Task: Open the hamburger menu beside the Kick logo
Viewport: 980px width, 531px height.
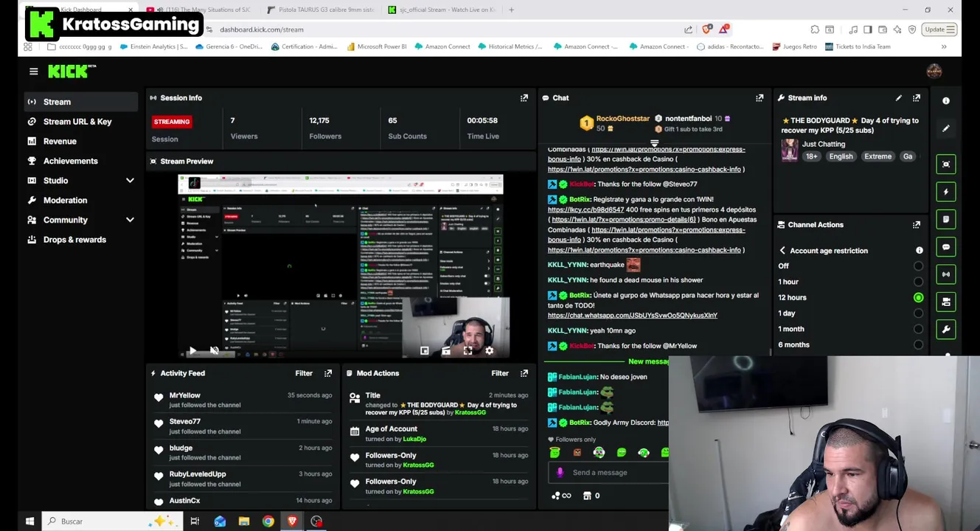Action: (x=33, y=72)
